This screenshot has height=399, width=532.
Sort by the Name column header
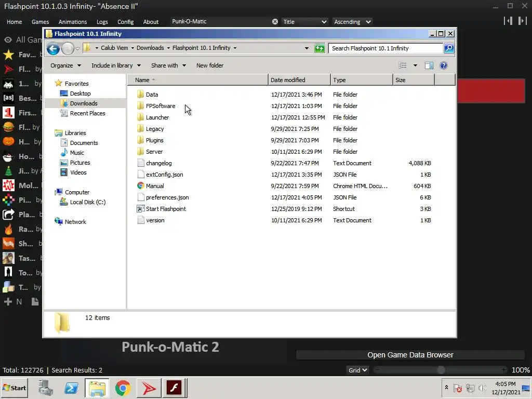point(198,80)
